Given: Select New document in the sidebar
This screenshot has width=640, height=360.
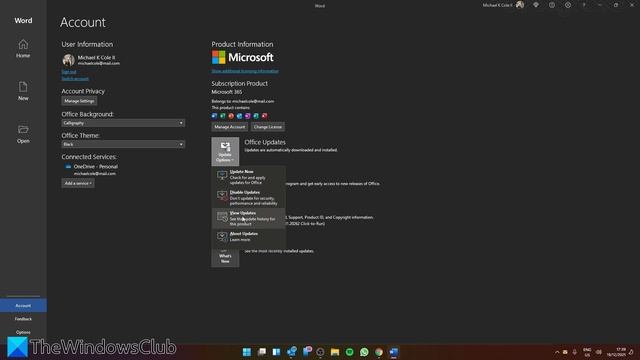Looking at the screenshot, I should pos(23,91).
